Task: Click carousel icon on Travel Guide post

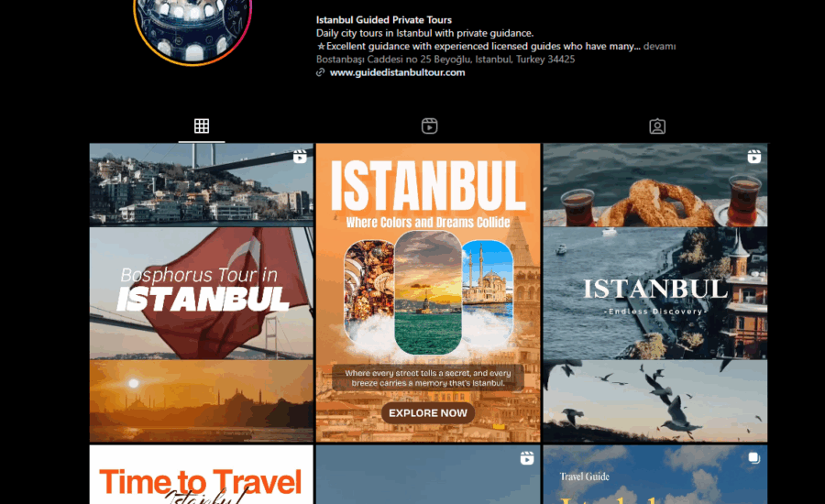Action: 753,458
